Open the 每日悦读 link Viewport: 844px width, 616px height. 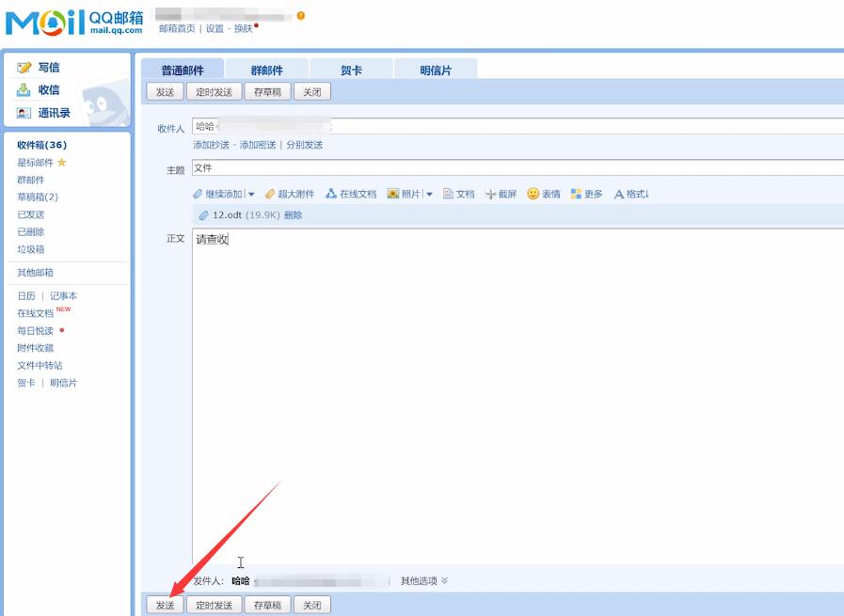coord(35,330)
